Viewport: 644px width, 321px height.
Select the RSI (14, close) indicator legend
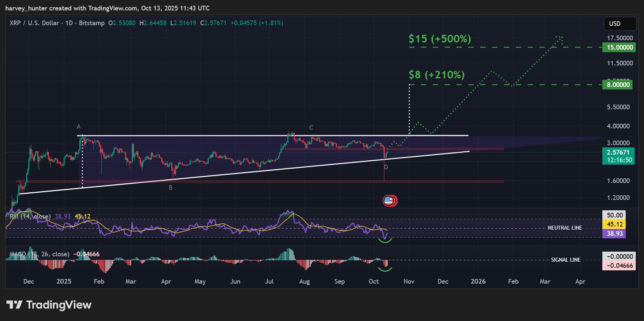(x=30, y=216)
